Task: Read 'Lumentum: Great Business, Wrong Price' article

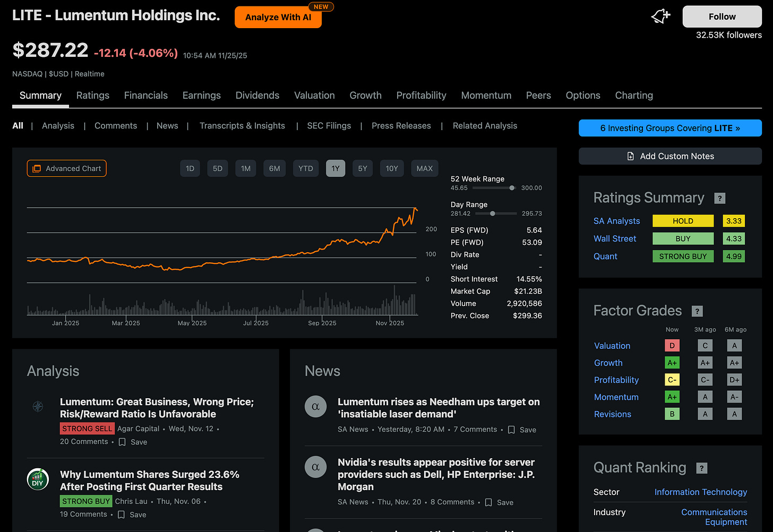Action: point(157,408)
